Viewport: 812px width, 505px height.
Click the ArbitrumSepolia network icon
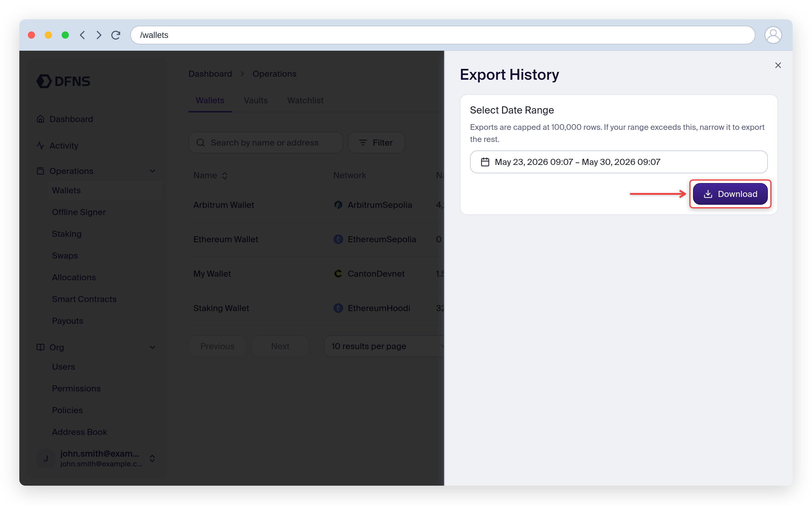(338, 205)
